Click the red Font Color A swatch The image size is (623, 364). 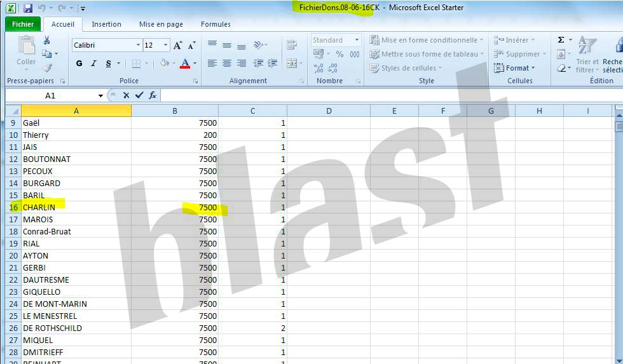point(185,63)
